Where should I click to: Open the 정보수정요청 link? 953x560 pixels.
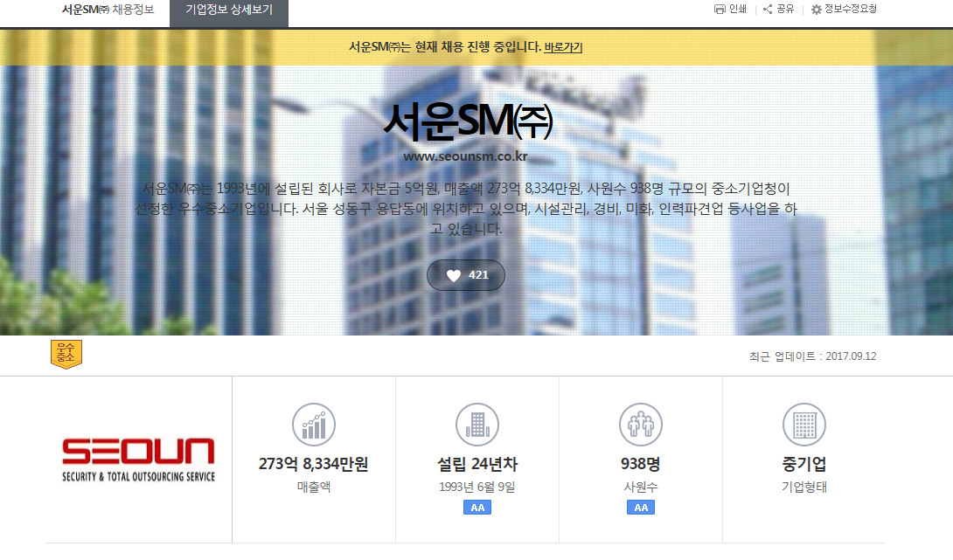click(x=851, y=9)
